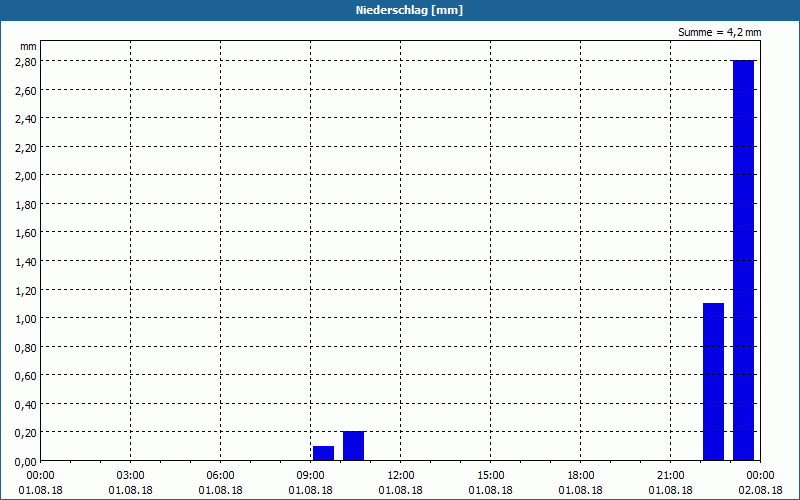Click the 01.08.18 date under 12:00
The image size is (800, 500).
pyautogui.click(x=401, y=490)
